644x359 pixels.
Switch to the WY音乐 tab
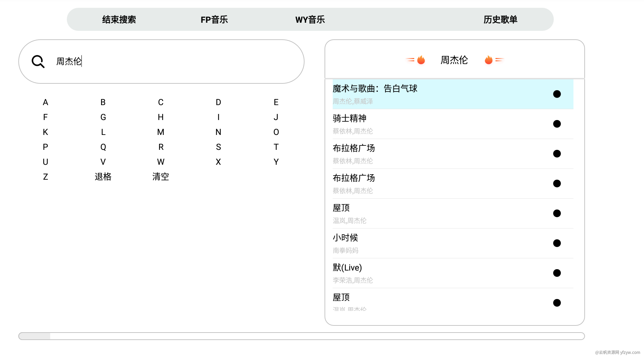click(310, 20)
